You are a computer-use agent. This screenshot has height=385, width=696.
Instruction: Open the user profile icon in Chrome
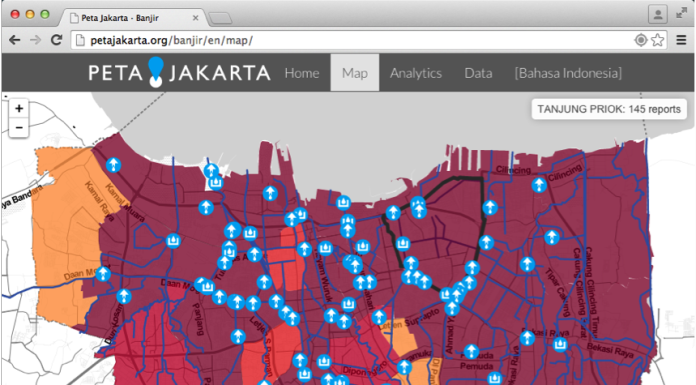pyautogui.click(x=658, y=14)
